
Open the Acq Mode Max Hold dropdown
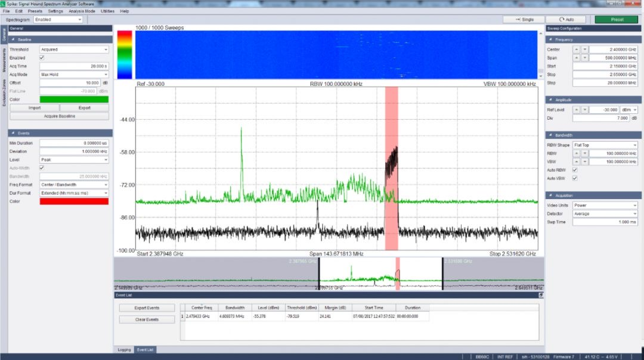[74, 75]
